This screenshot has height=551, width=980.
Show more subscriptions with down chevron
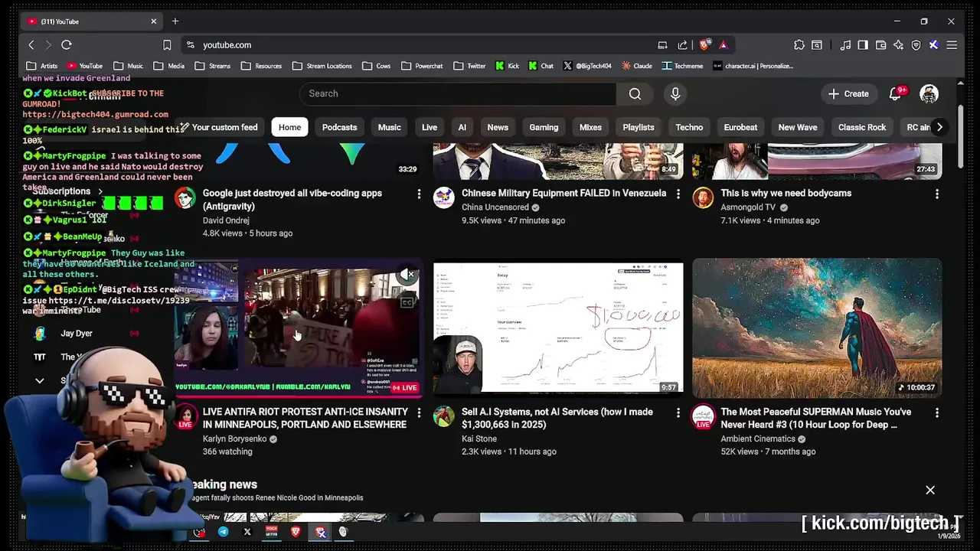[x=40, y=380]
